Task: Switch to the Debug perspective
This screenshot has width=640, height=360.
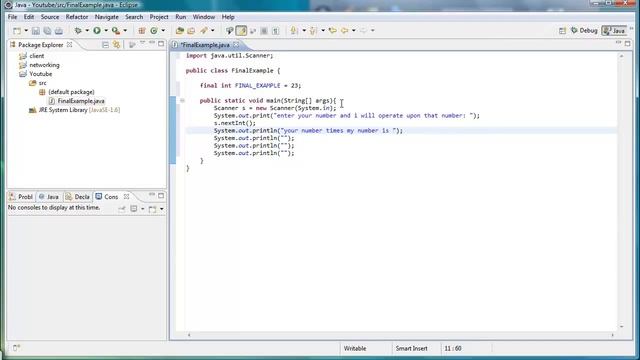Action: 584,31
